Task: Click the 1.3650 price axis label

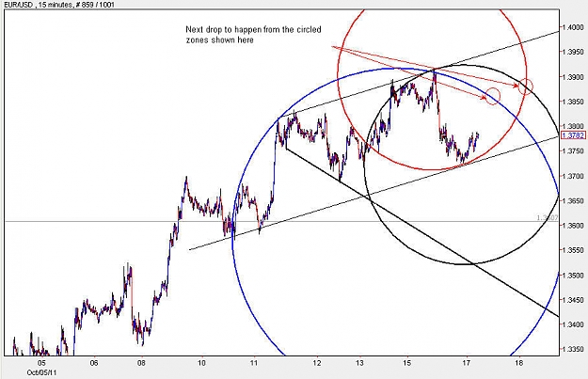Action: coord(573,201)
